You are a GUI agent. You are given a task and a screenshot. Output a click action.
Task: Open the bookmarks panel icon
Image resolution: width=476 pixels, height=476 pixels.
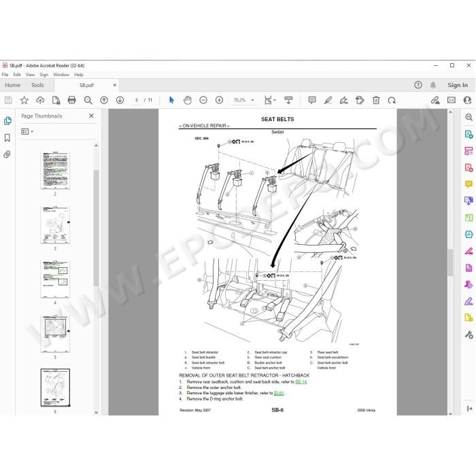click(x=7, y=138)
